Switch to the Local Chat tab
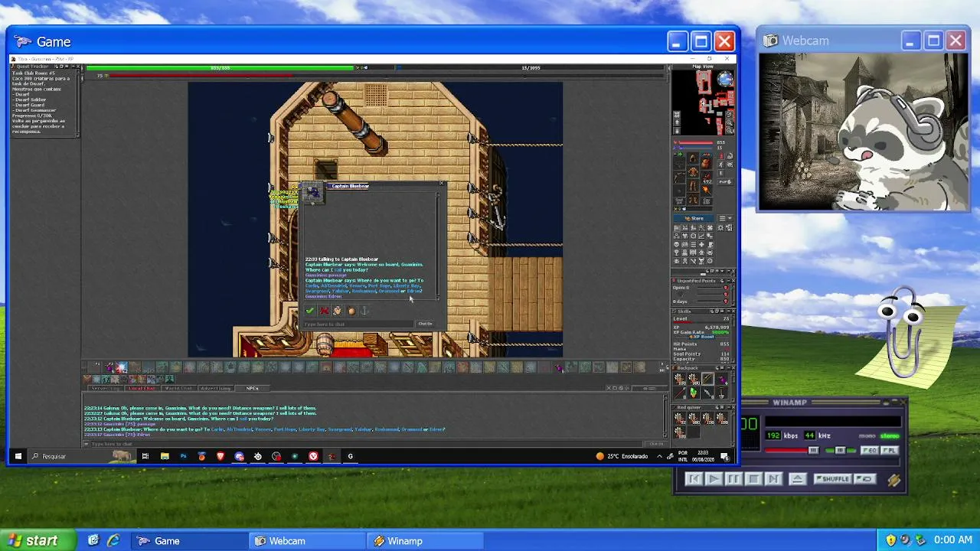This screenshot has width=980, height=551. (142, 388)
